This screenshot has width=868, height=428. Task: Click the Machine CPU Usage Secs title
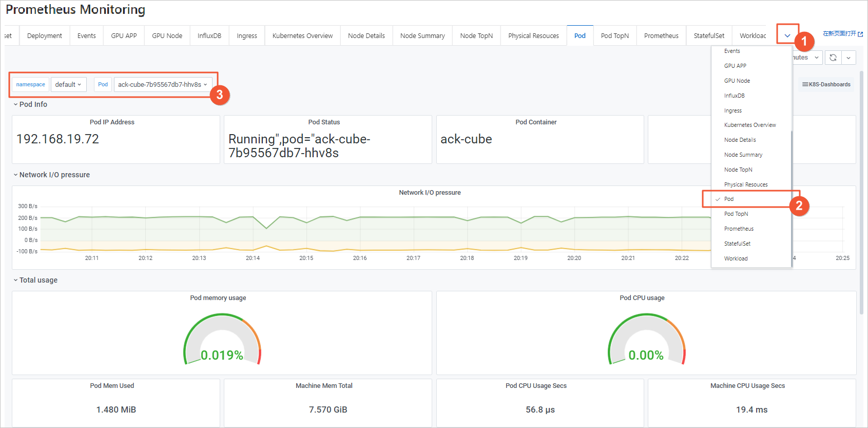pos(747,386)
